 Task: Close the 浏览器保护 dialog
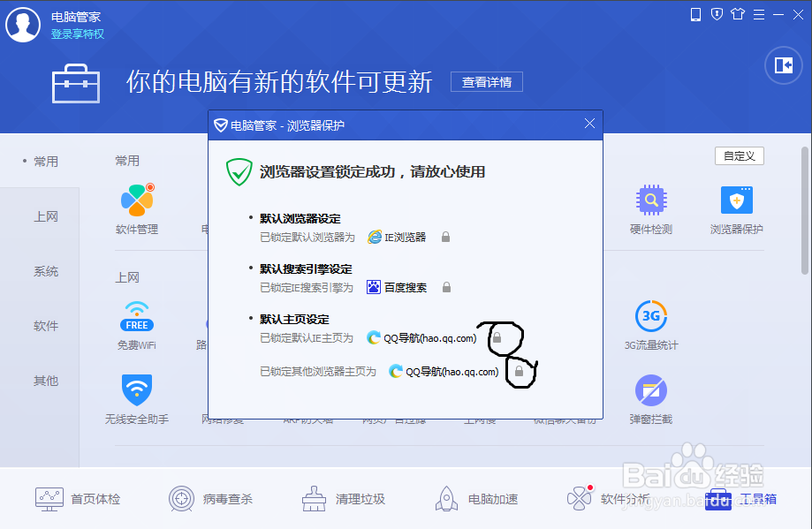tap(589, 123)
